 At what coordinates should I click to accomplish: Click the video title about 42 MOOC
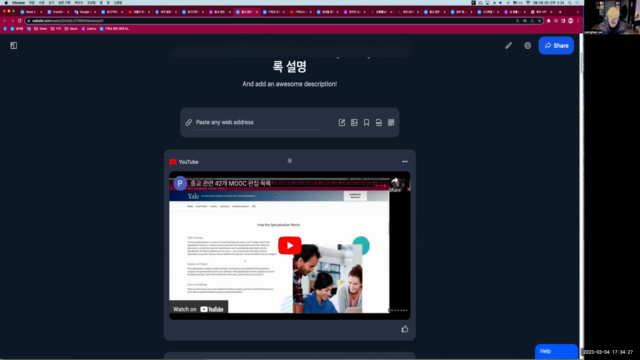pyautogui.click(x=230, y=184)
